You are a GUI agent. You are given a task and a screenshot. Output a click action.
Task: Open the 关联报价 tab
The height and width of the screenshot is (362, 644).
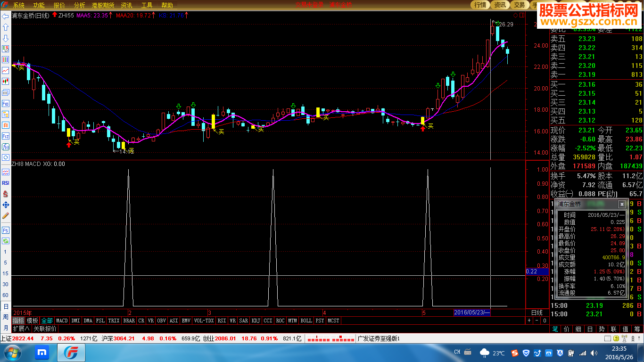45,329
